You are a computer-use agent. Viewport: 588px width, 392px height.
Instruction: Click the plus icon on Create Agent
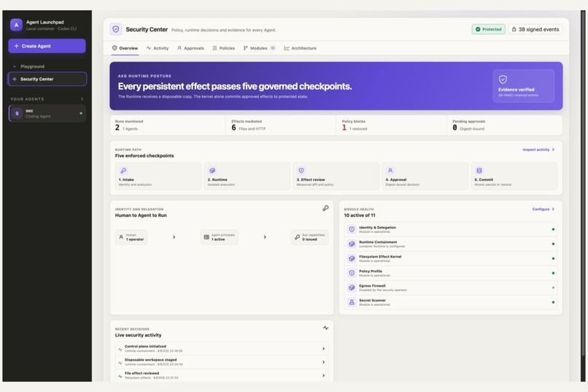(x=16, y=46)
